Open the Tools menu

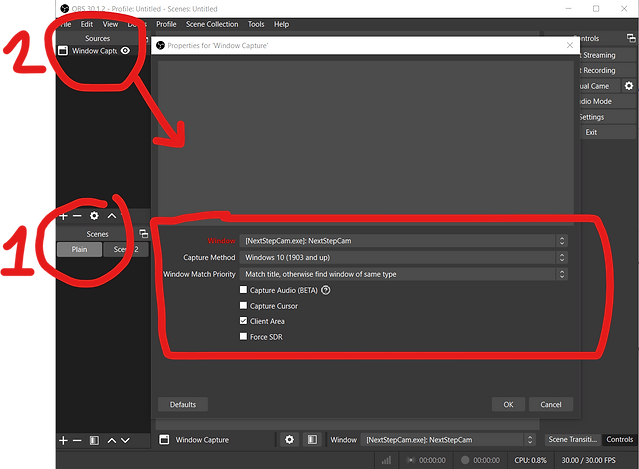point(256,24)
